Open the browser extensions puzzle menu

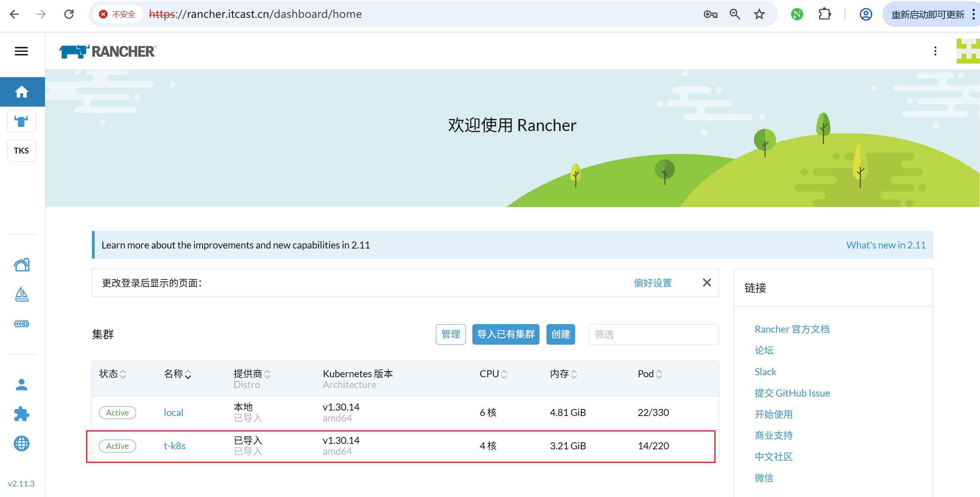(x=824, y=14)
